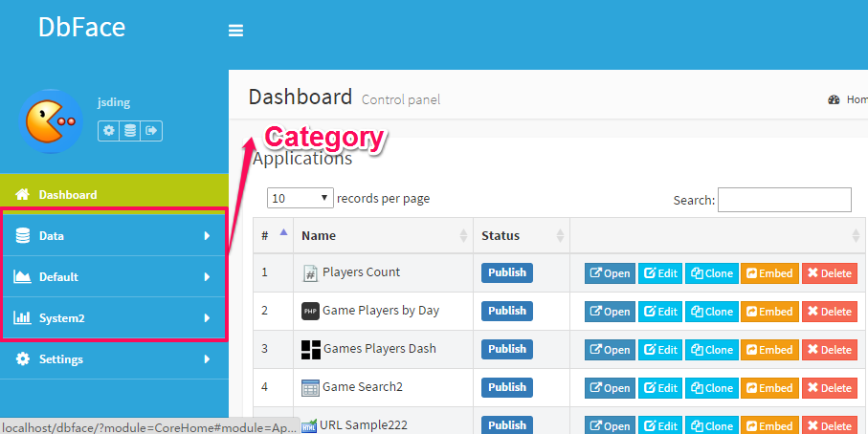Edit Game Search2 application
The image size is (868, 434).
point(660,387)
